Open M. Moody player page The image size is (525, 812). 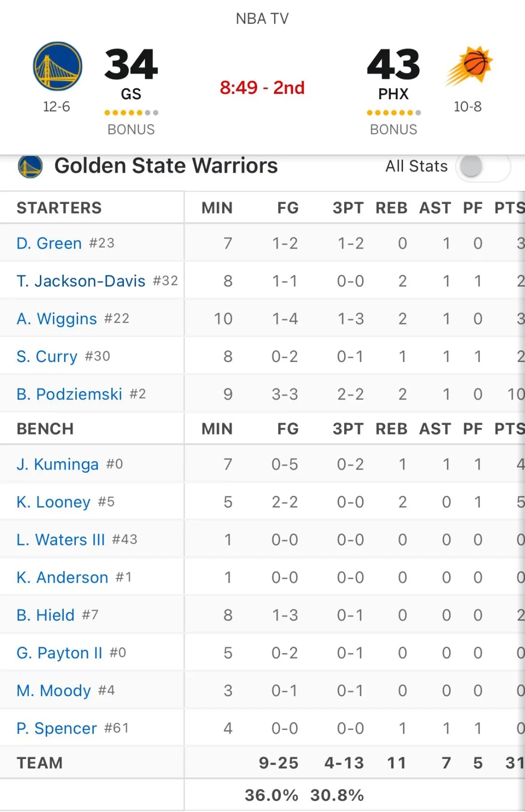tap(53, 691)
